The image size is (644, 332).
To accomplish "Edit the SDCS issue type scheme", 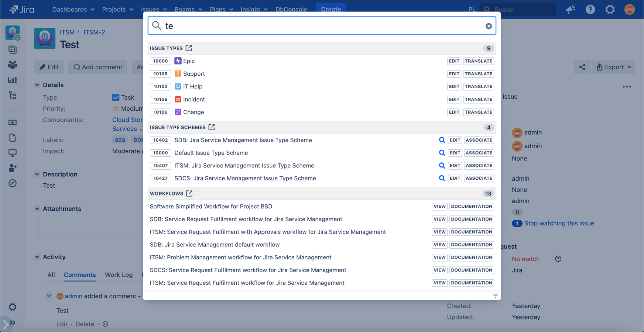I will pos(455,178).
